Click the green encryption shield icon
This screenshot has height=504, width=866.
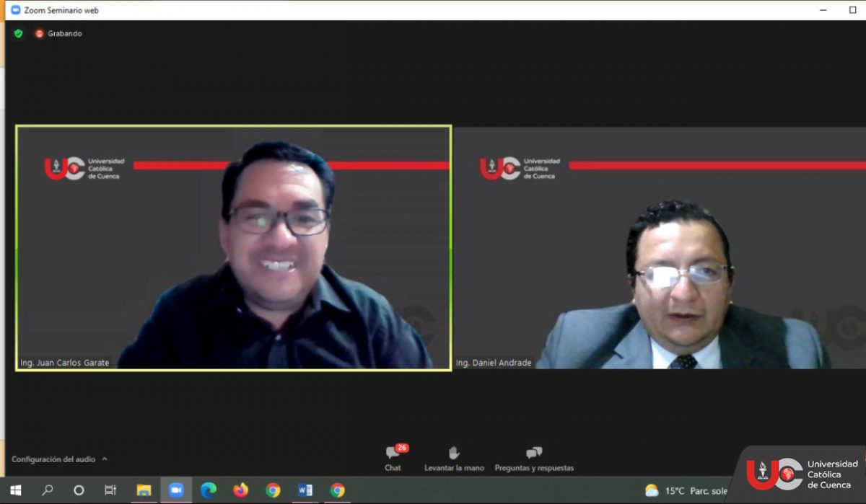18,33
